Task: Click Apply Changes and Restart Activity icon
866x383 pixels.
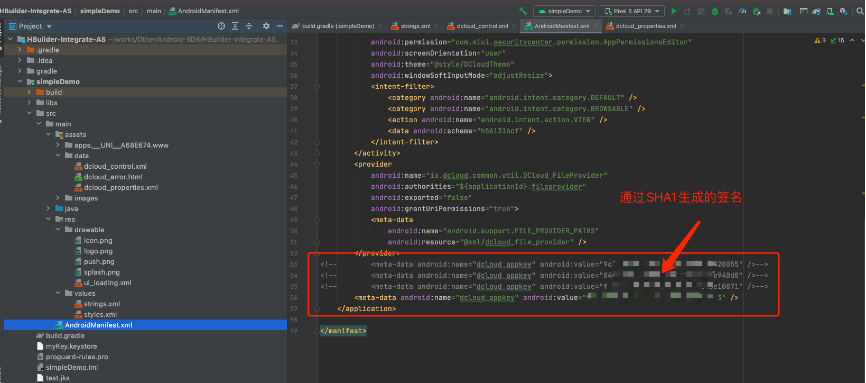Action: point(687,11)
